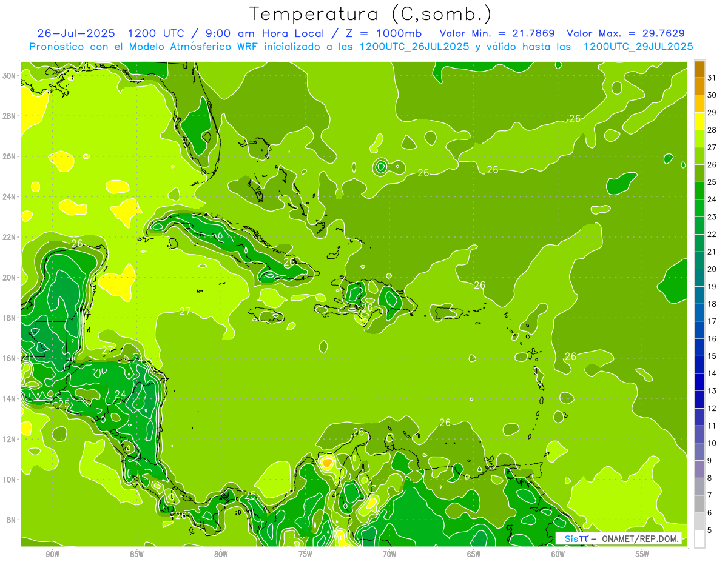This screenshot has width=728, height=562.
Task: Click the legend value '31'
Action: tap(712, 77)
